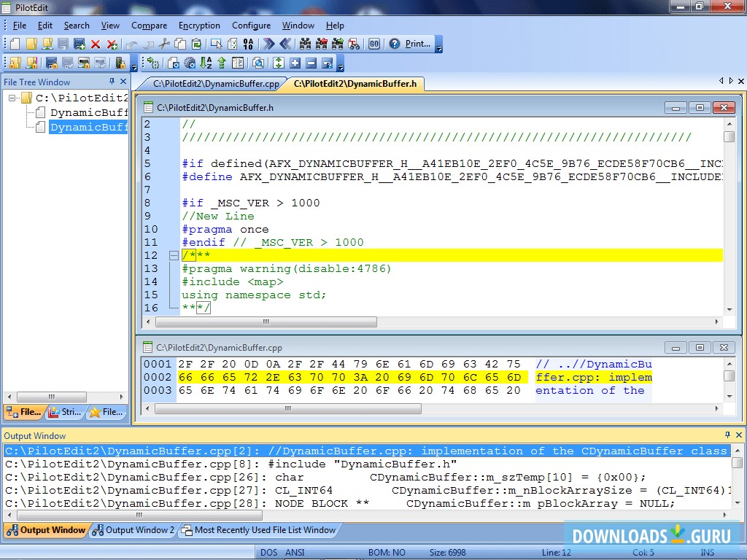Click the Print... button
Image resolution: width=747 pixels, height=560 pixels.
(x=417, y=44)
